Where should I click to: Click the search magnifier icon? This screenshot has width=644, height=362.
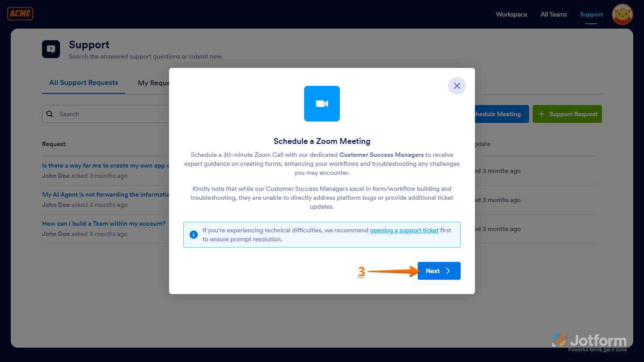coord(50,114)
